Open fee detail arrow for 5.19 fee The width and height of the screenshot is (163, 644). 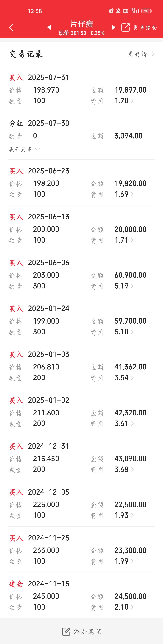coord(132,286)
